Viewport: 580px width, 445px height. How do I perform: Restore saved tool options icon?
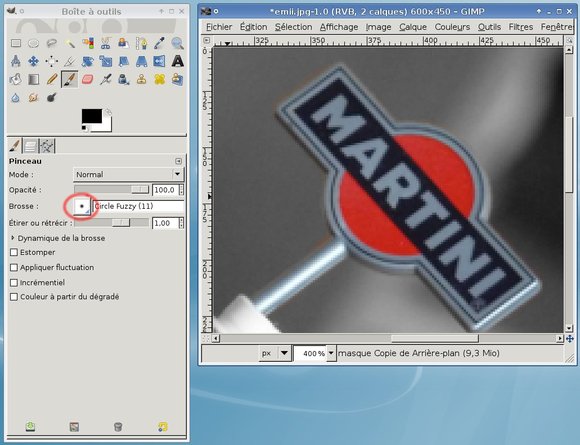point(74,427)
